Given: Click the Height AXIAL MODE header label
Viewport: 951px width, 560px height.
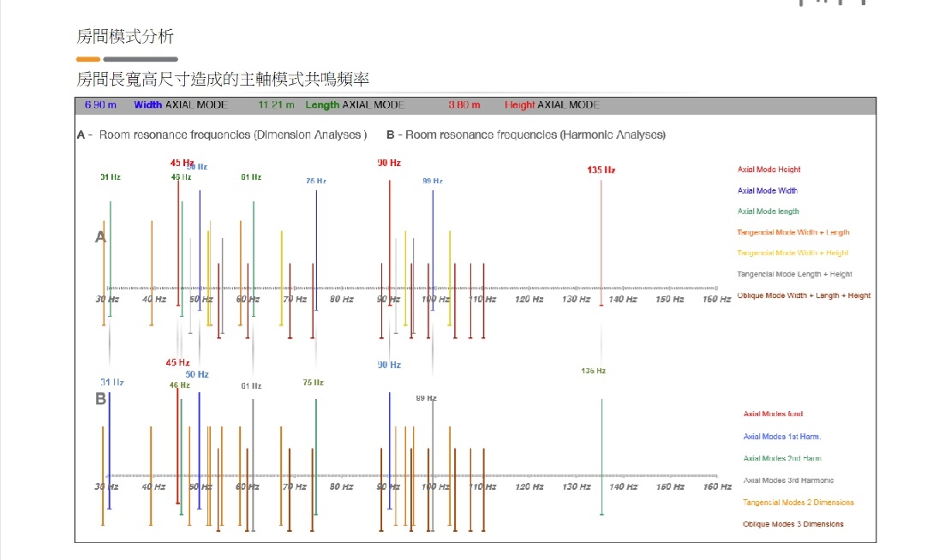Looking at the screenshot, I should 552,104.
